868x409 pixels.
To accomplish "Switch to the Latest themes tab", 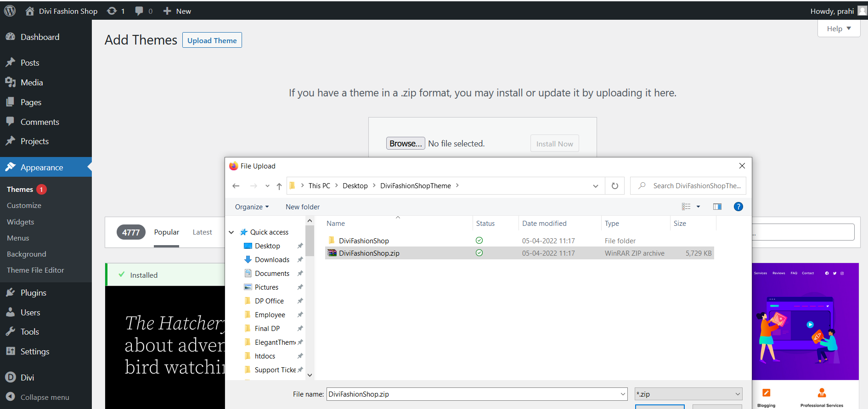I will click(x=202, y=232).
